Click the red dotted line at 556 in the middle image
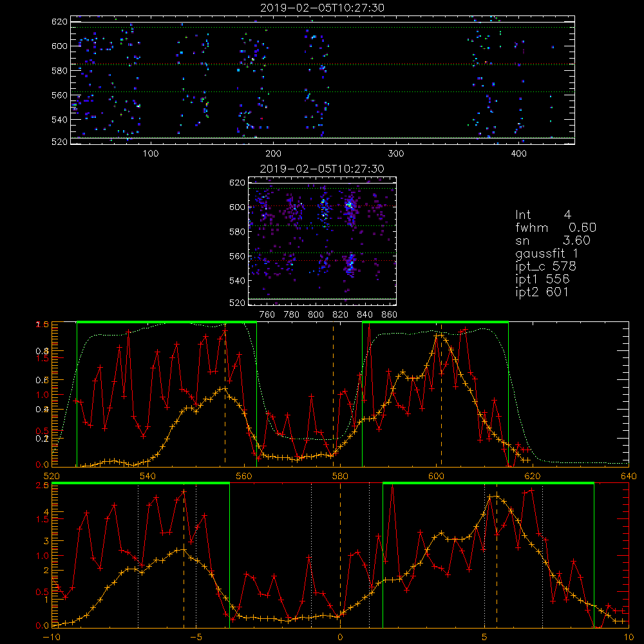This screenshot has height=644, width=644. tap(322, 260)
